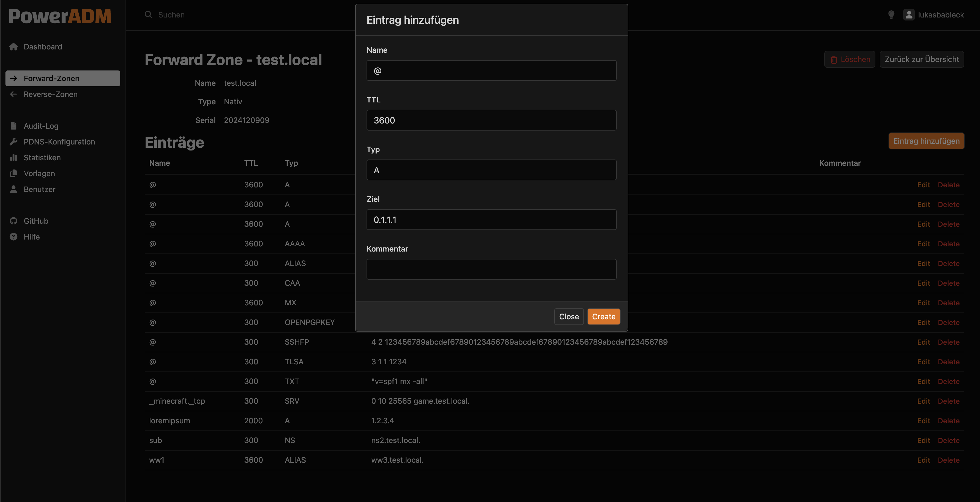Screen dimensions: 980x502
Task: Click the Dashboard home icon
Action: click(14, 47)
